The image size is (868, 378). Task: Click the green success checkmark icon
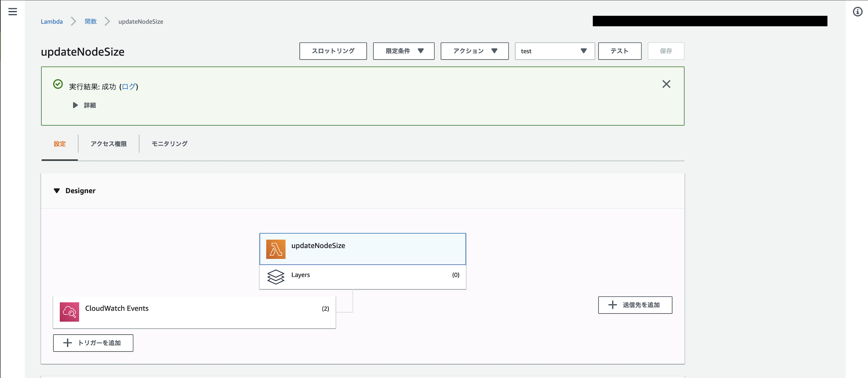click(x=58, y=84)
